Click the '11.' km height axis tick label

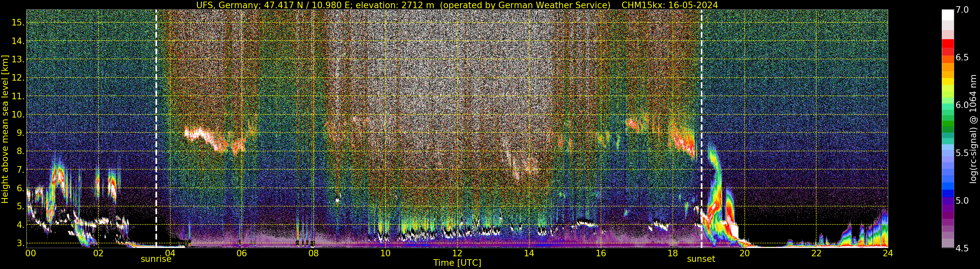tap(18, 96)
